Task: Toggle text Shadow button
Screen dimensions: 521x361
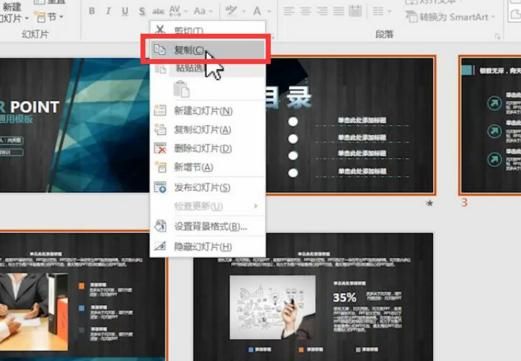Action: tap(142, 11)
